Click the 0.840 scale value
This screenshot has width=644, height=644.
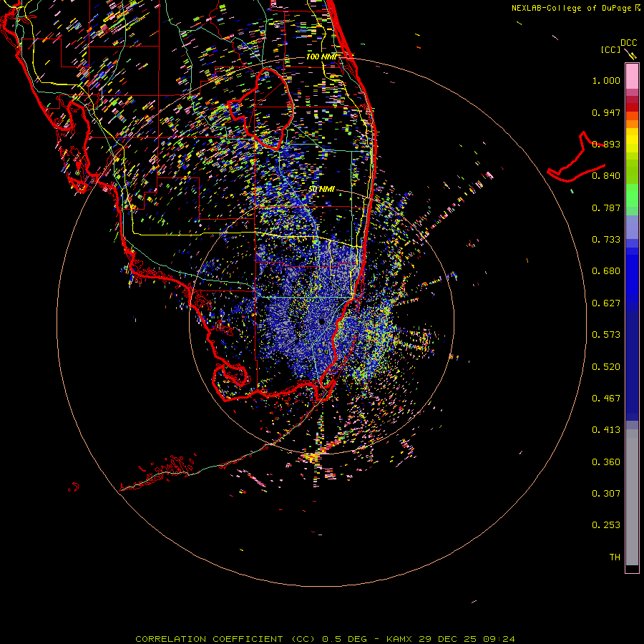[x=606, y=176]
